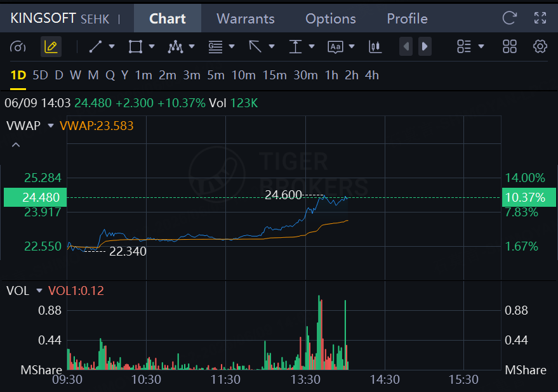Refresh the chart data
558x392 pixels.
point(509,18)
